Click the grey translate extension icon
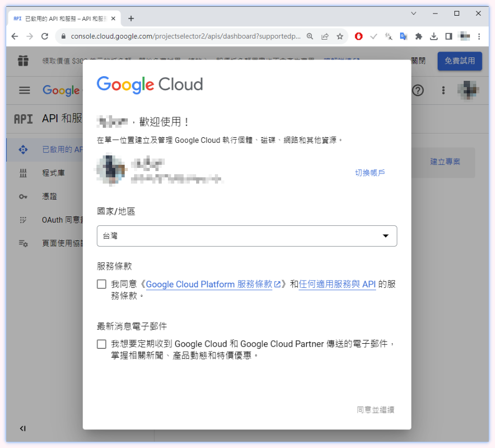This screenshot has height=448, width=495. (389, 37)
